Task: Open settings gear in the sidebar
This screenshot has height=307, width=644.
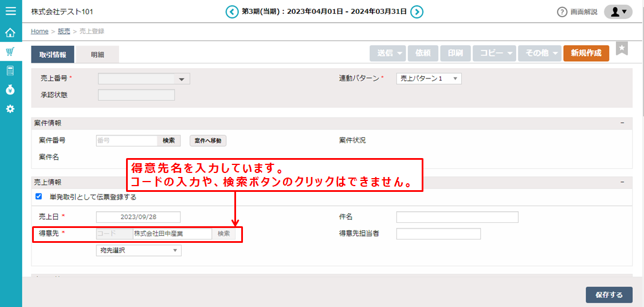Action: pyautogui.click(x=10, y=109)
